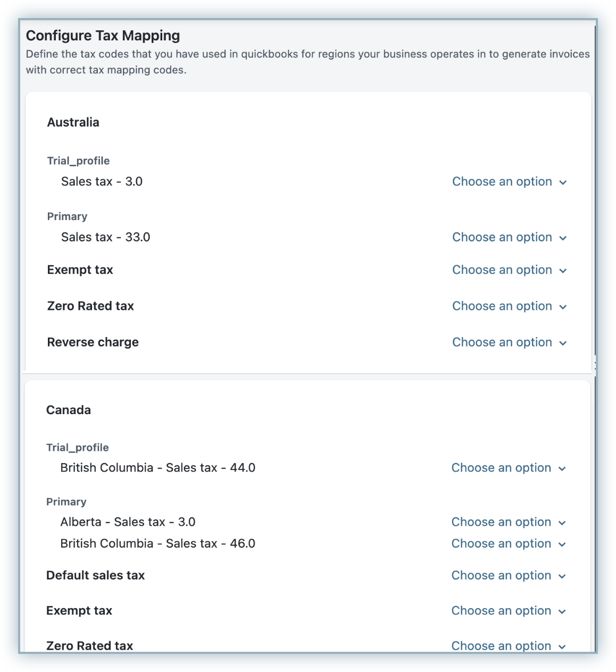
Task: Choose an option for Default sales tax
Action: [x=508, y=576]
